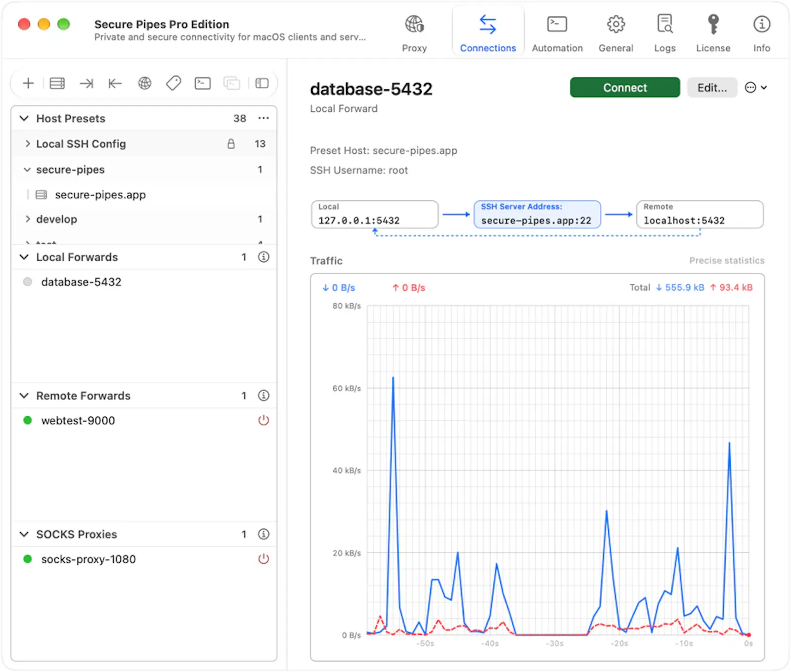Select database-5432 in Local Forwards

[144, 282]
